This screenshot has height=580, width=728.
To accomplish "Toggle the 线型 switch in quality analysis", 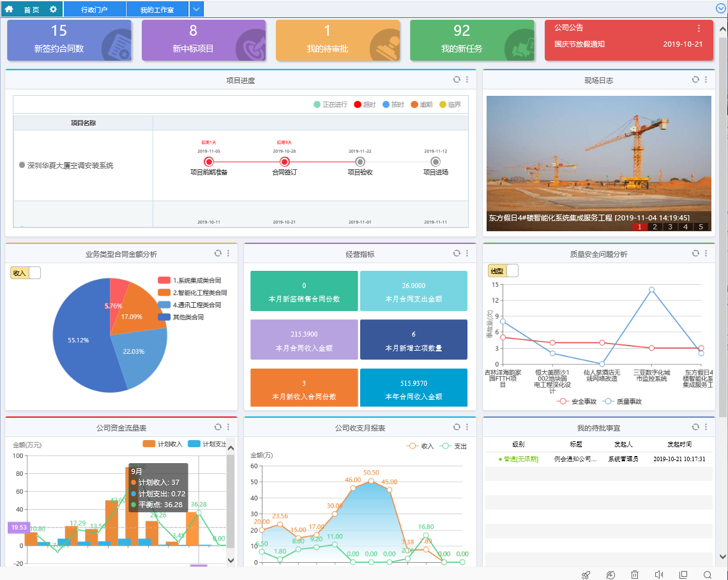I will [503, 271].
